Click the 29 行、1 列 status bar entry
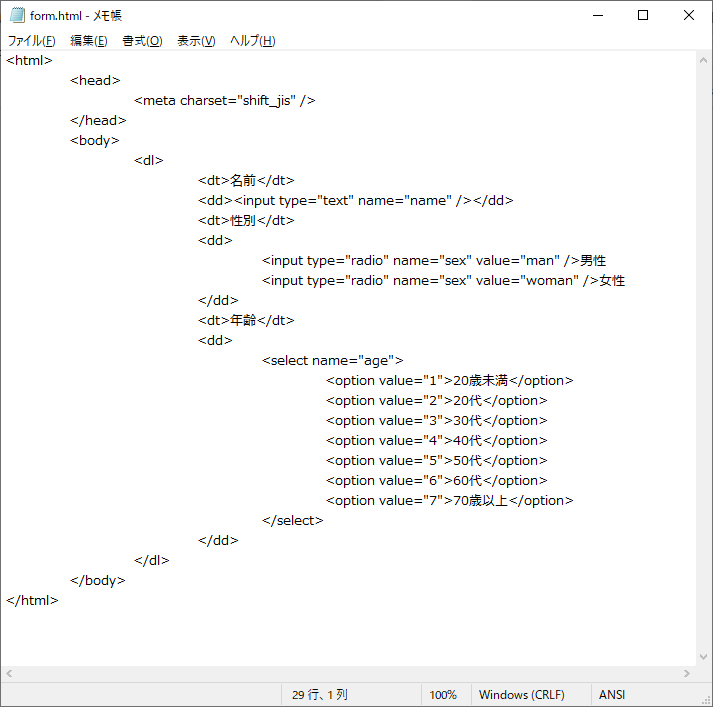 [x=320, y=695]
